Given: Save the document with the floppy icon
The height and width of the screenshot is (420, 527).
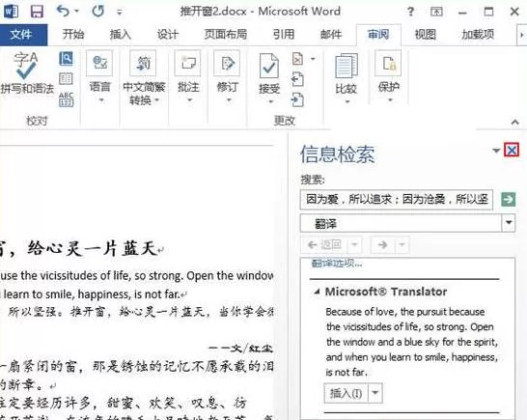Looking at the screenshot, I should pyautogui.click(x=37, y=12).
